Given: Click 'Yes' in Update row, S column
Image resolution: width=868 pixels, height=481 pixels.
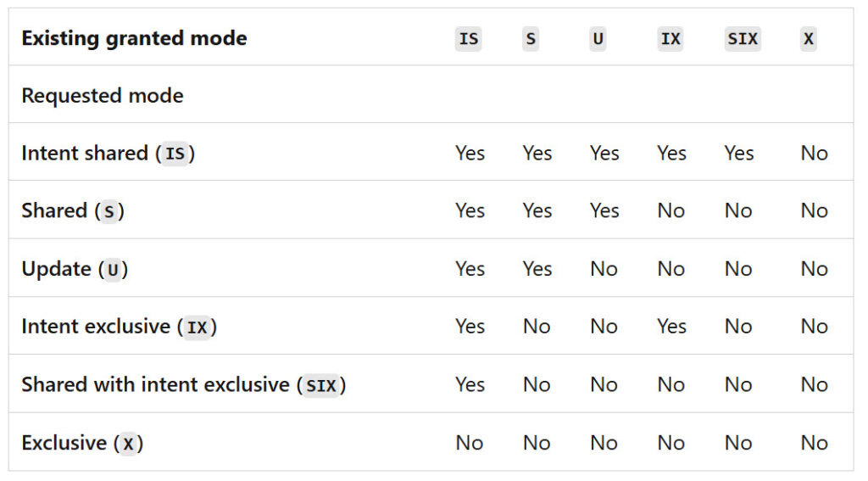Looking at the screenshot, I should [537, 269].
